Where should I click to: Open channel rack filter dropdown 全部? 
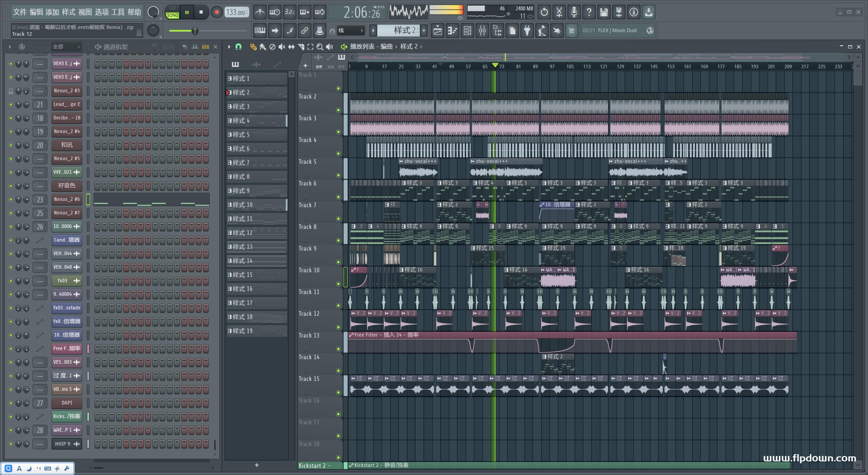66,47
